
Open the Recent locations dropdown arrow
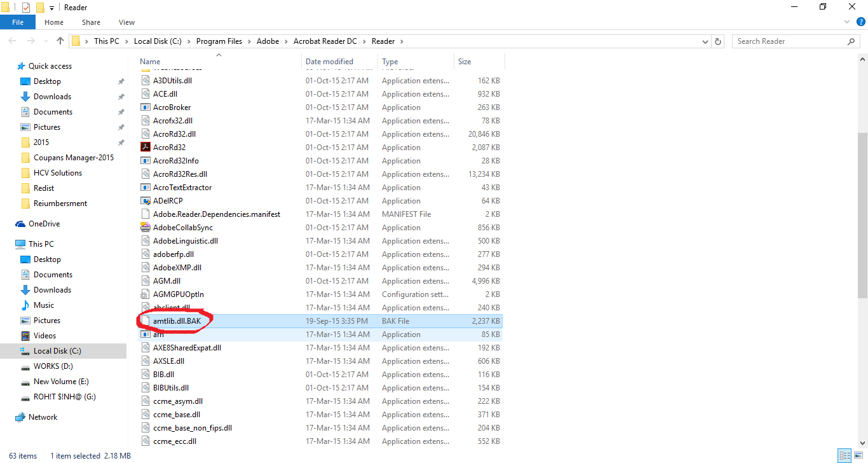tap(45, 41)
